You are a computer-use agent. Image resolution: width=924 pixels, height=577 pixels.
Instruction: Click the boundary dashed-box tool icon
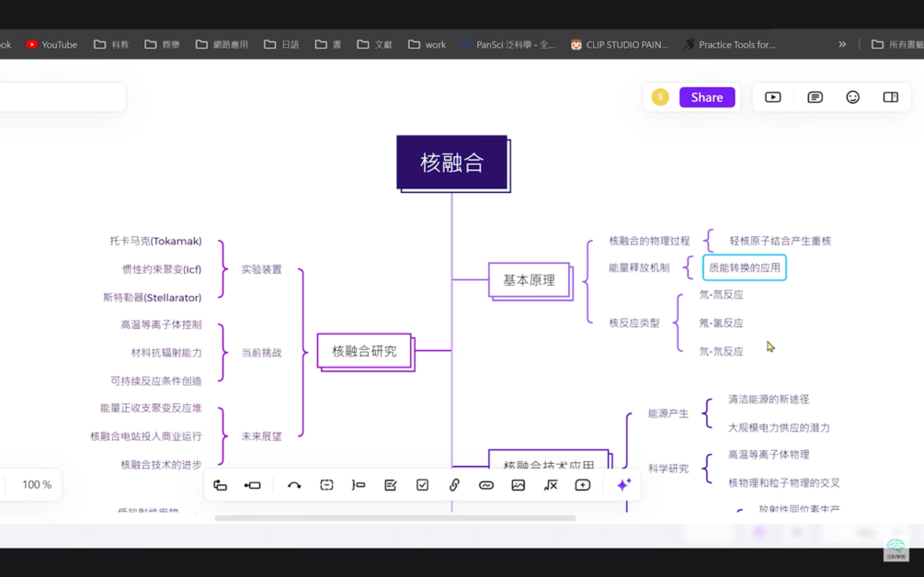click(326, 485)
